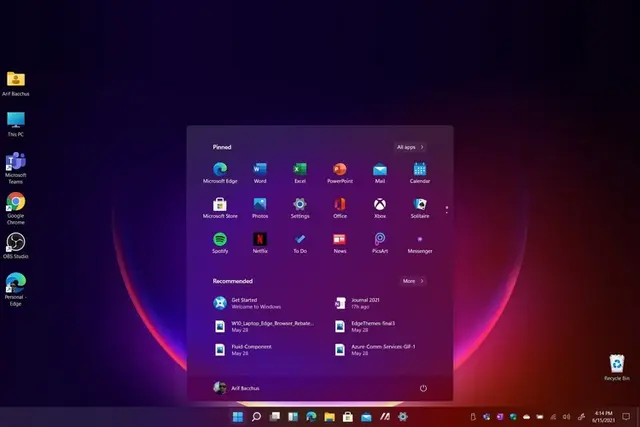Viewport: 640px width, 427px height.
Task: Select the OBS Studio desktop shortcut
Action: coord(16,246)
